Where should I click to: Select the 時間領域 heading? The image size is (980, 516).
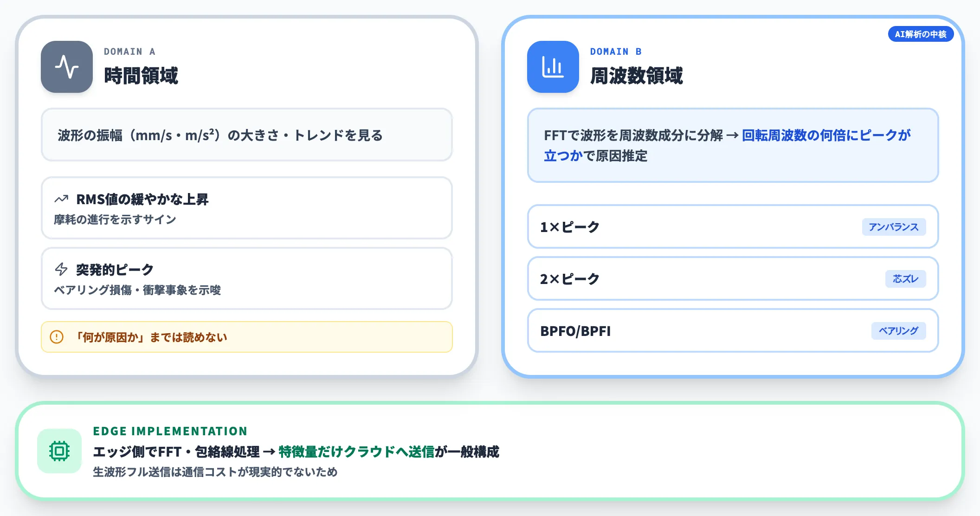(141, 76)
